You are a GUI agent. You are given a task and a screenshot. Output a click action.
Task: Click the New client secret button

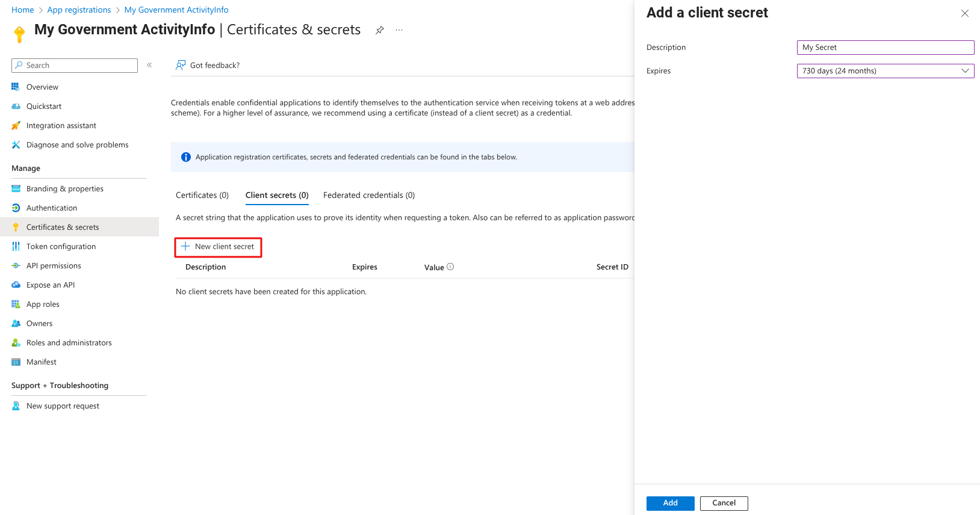click(x=219, y=247)
